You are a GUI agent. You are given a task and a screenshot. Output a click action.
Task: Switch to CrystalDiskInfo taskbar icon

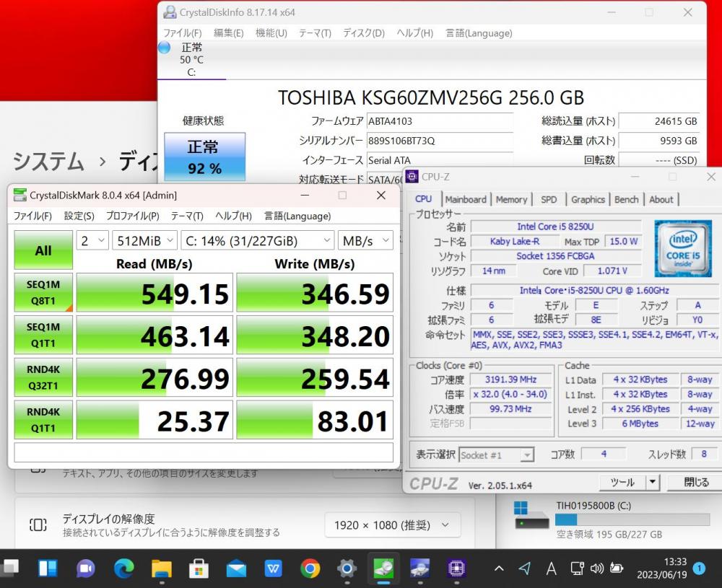click(420, 569)
